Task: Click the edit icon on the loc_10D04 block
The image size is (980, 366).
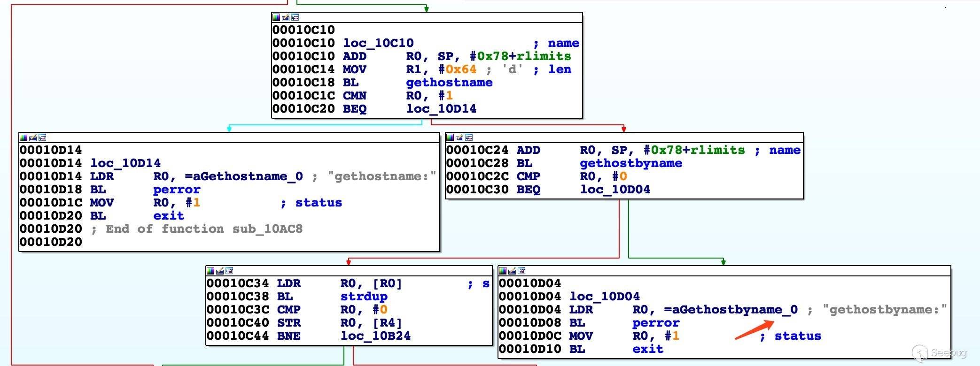Action: click(x=512, y=271)
